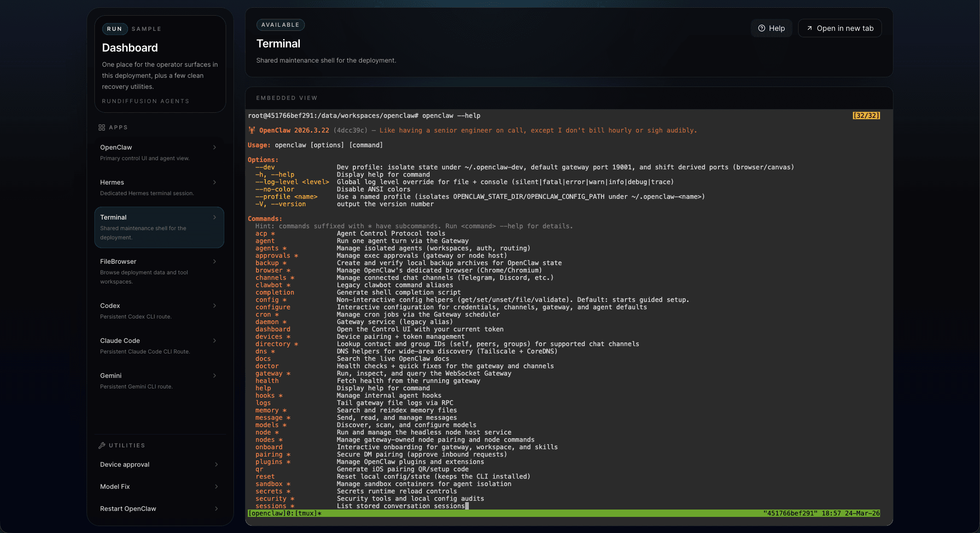Click the 'plugins *' command name
The image size is (980, 533).
(x=273, y=462)
